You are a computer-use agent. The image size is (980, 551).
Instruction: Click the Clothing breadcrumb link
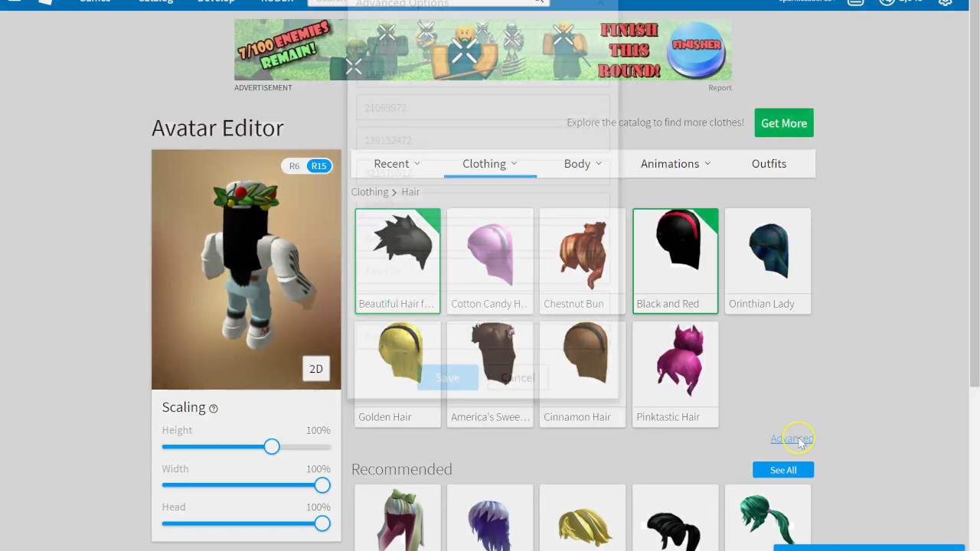pyautogui.click(x=370, y=192)
